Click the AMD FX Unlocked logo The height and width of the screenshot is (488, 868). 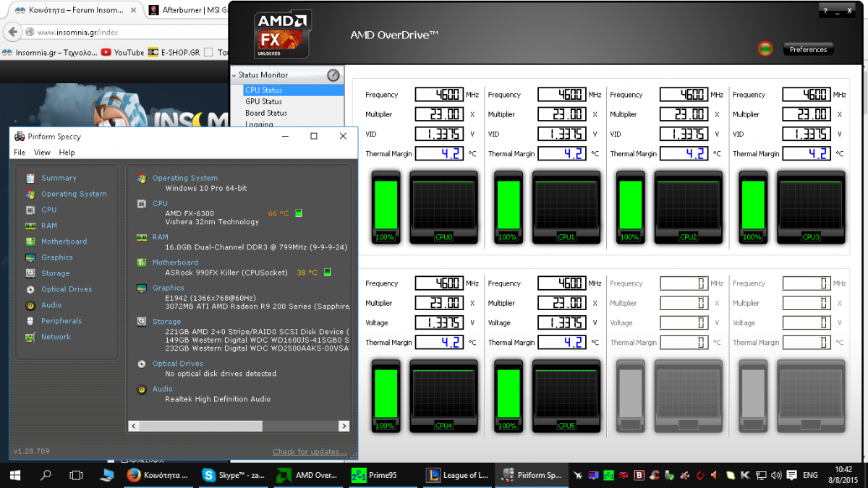(x=284, y=35)
